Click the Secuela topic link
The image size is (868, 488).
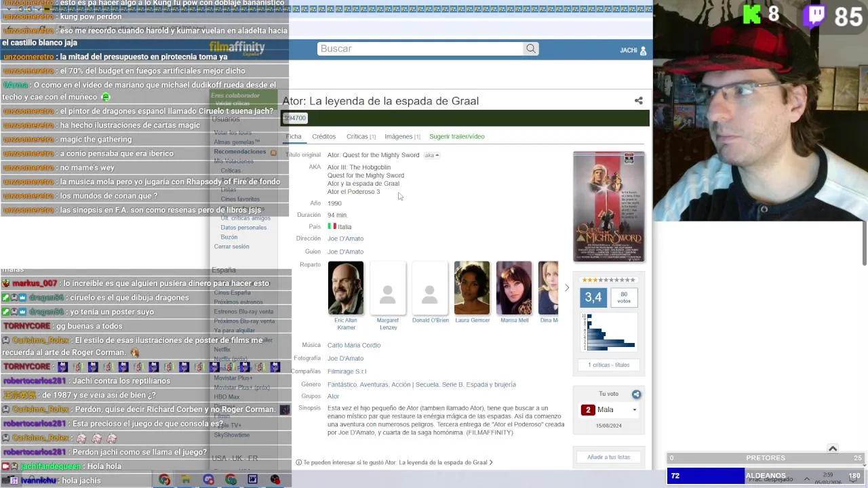pyautogui.click(x=427, y=385)
